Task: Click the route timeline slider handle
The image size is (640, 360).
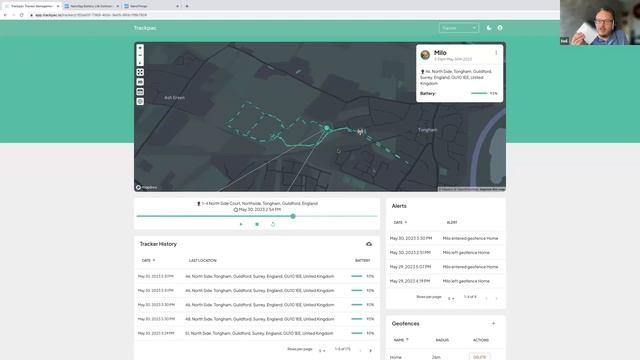Action: (x=293, y=216)
